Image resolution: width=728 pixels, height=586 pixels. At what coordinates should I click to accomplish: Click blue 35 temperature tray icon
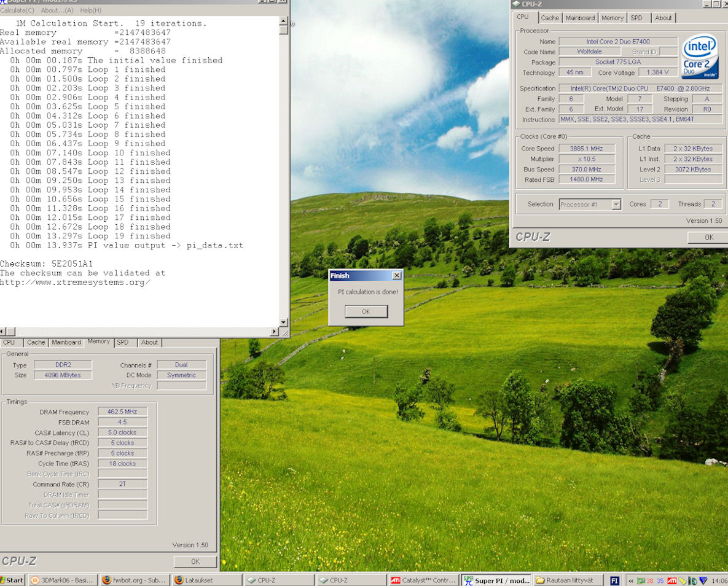(x=660, y=580)
